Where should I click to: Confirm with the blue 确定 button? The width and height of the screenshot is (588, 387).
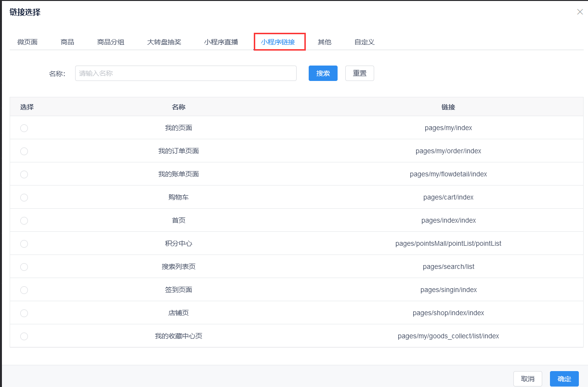[x=564, y=379]
